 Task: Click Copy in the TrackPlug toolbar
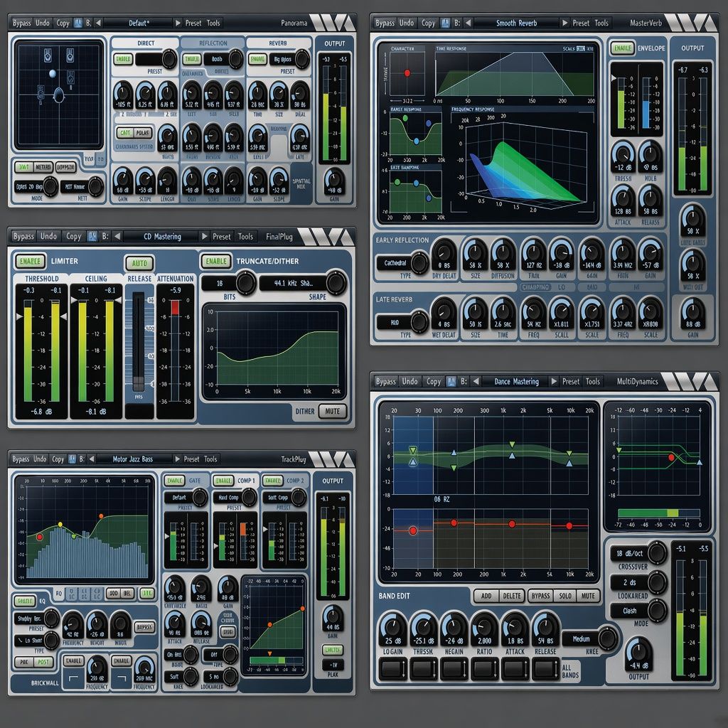pyautogui.click(x=58, y=459)
